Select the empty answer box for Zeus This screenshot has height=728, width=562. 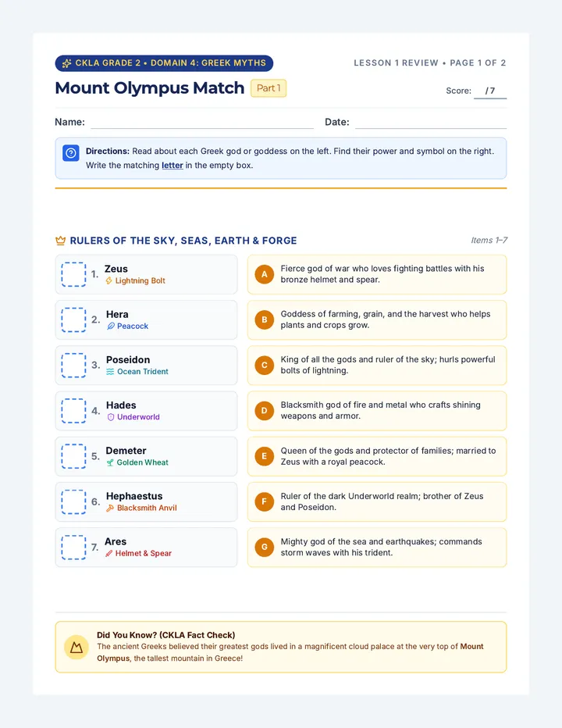(x=74, y=274)
